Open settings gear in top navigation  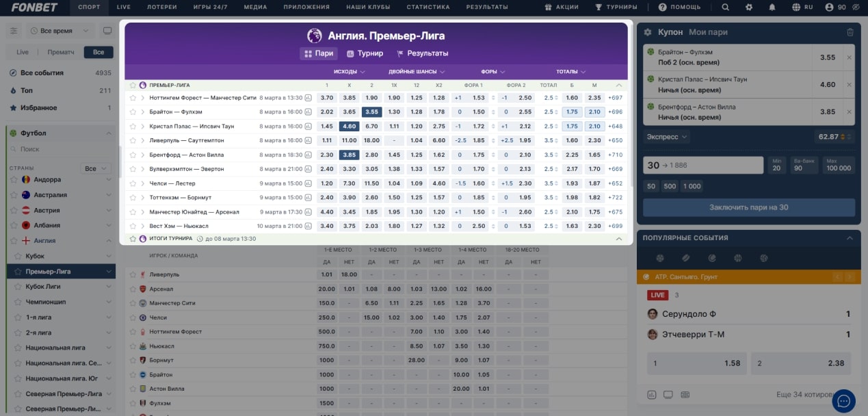(x=749, y=7)
